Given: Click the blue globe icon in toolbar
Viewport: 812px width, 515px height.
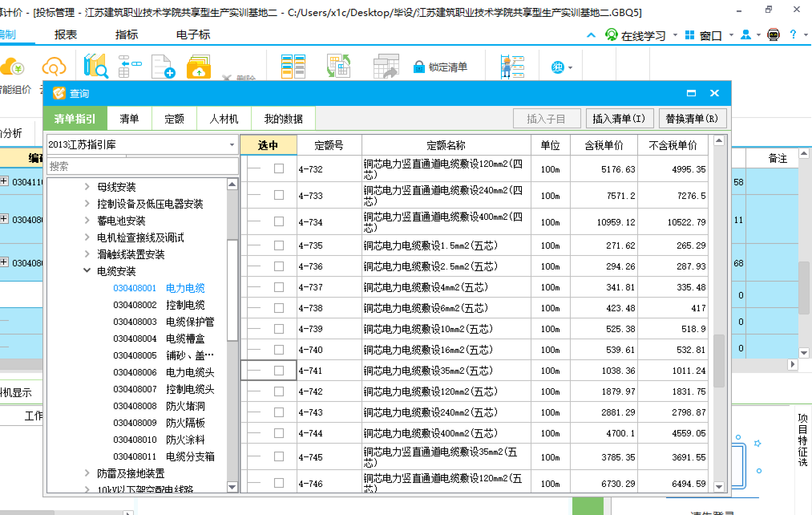Looking at the screenshot, I should coord(557,67).
